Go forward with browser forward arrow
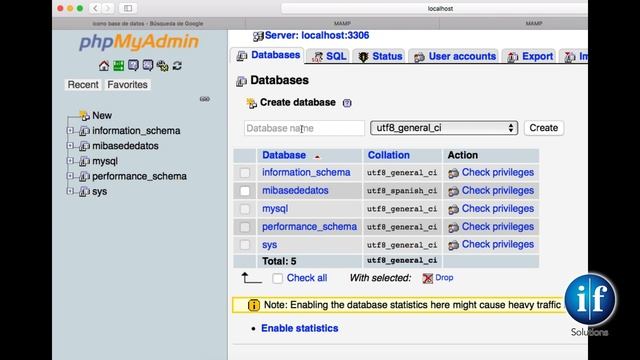The width and height of the screenshot is (640, 360). [108, 8]
